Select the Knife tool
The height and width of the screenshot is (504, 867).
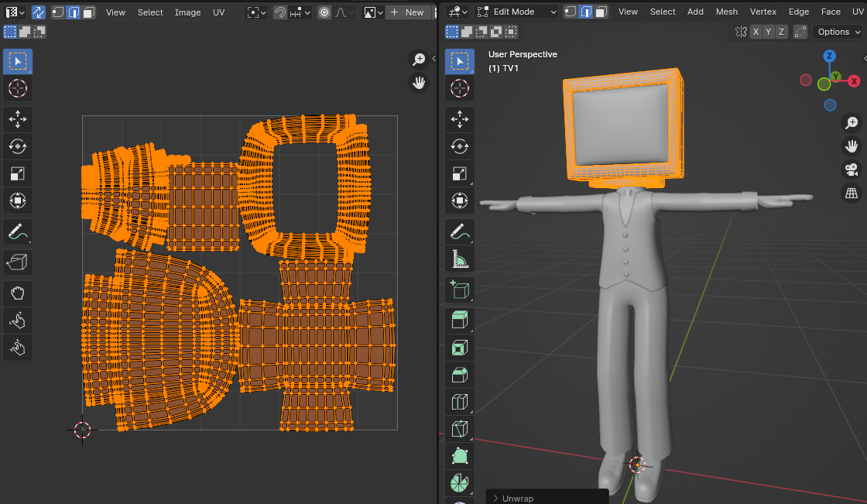point(460,430)
